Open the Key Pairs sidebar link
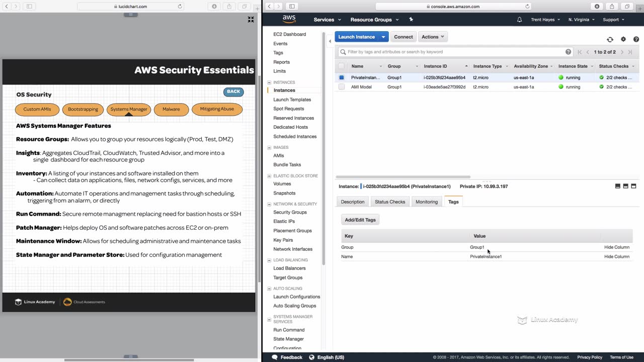 pos(283,240)
